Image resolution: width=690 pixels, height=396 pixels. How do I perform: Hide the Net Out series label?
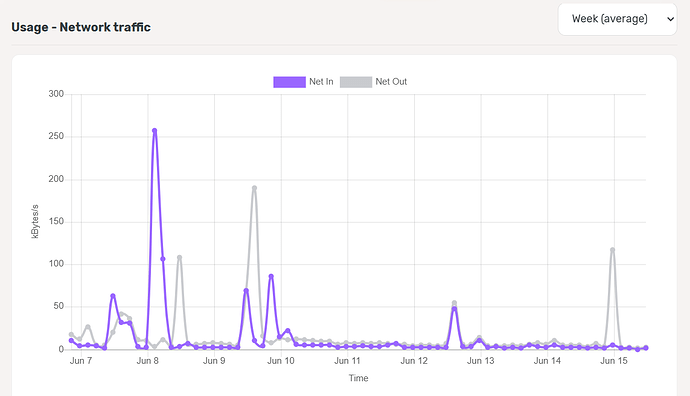pyautogui.click(x=391, y=82)
